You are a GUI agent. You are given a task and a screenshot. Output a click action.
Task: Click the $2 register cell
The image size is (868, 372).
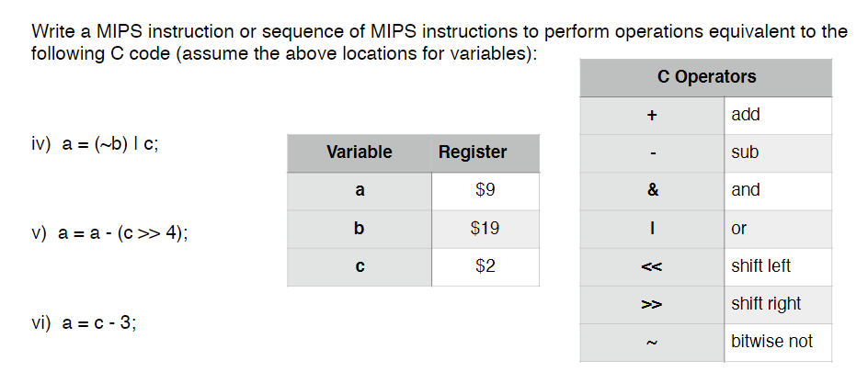tap(485, 267)
